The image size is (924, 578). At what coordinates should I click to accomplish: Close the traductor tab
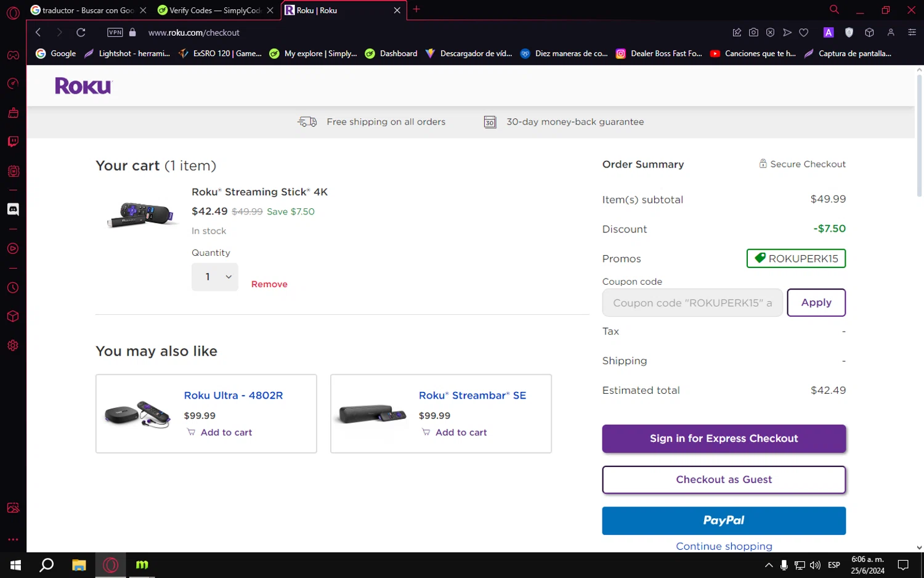pos(143,10)
